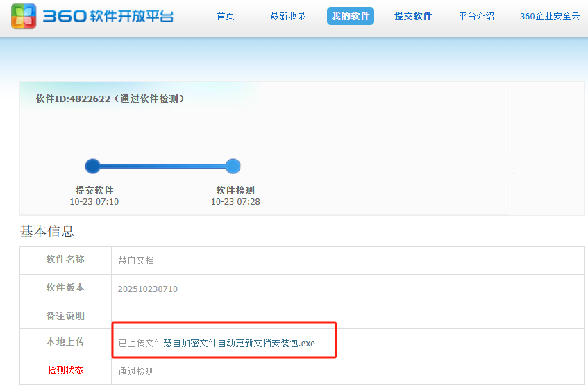Open the uploaded 慧自加密文件自动更新文档安装包.exe link
This screenshot has width=588, height=390.
click(x=239, y=343)
